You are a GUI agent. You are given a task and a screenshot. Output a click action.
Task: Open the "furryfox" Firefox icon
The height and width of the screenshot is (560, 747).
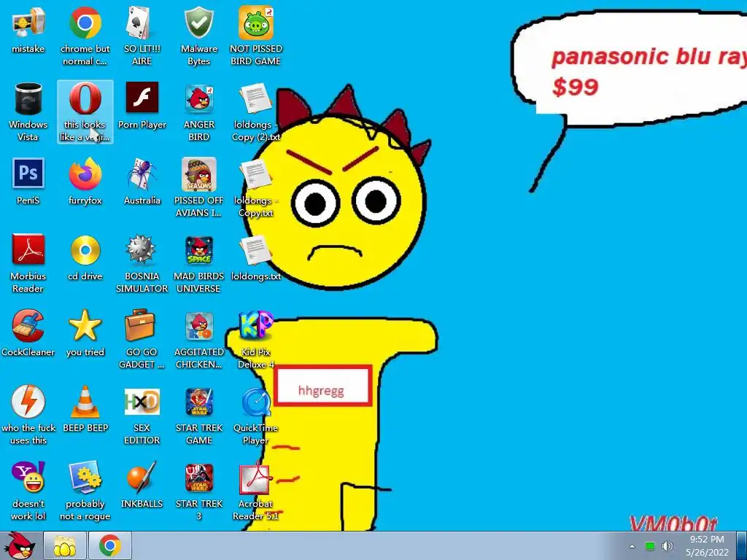85,175
